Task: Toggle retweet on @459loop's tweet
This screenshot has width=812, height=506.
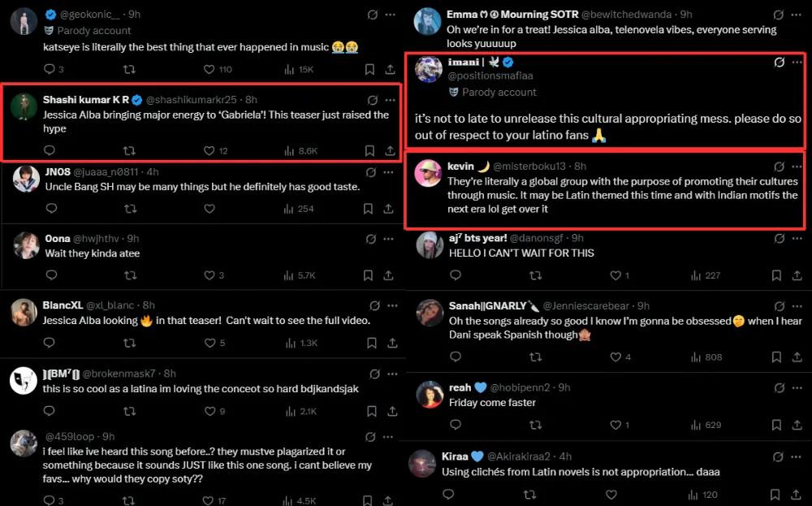Action: [129, 501]
